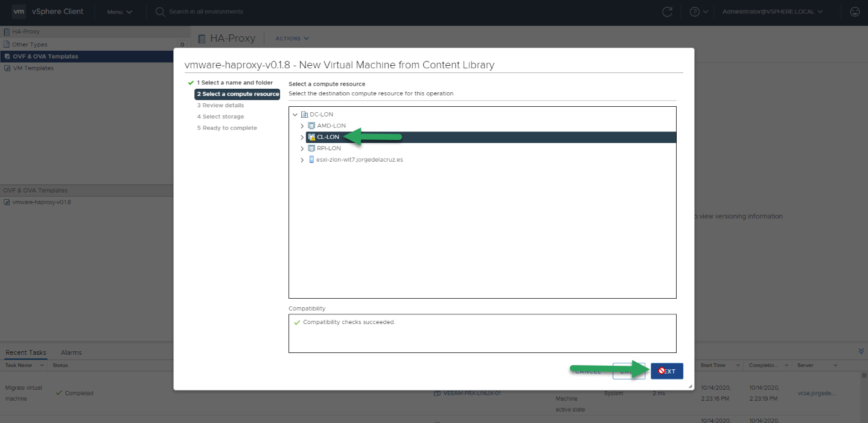The height and width of the screenshot is (423, 868).
Task: Click the CANCEL button
Action: pyautogui.click(x=588, y=371)
